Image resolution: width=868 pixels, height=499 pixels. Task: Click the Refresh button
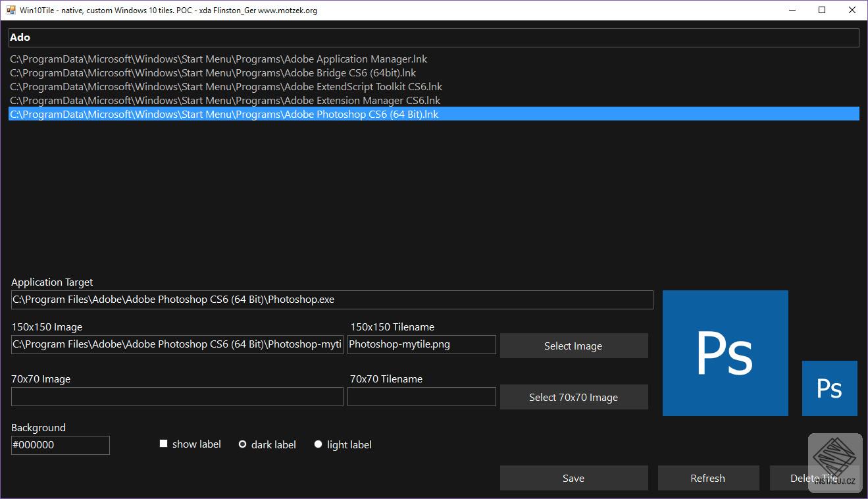[x=708, y=478]
